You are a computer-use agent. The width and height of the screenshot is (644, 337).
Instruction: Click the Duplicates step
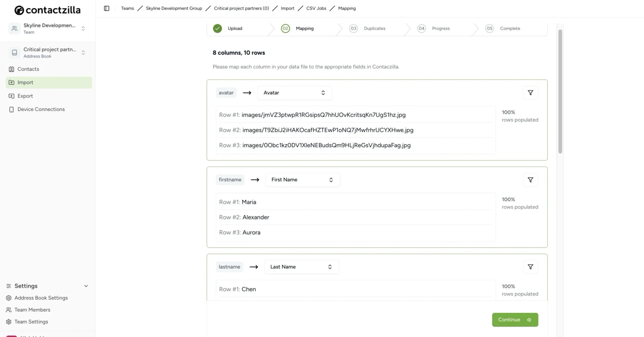[374, 29]
